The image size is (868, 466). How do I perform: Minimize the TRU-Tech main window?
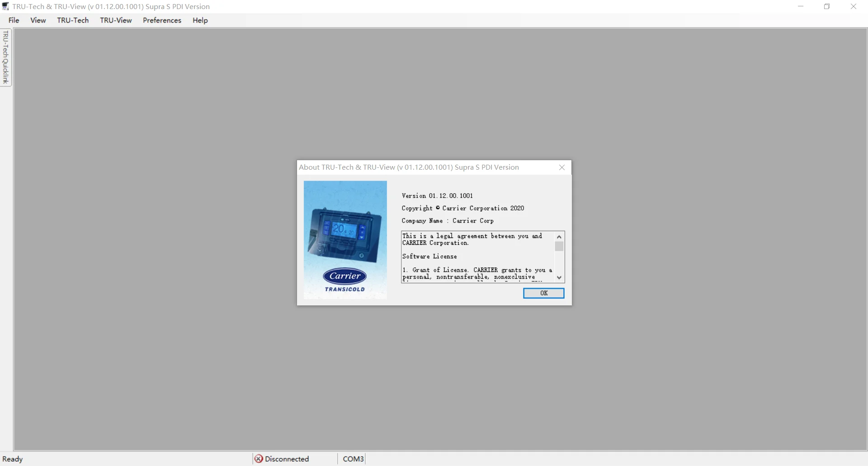(801, 7)
